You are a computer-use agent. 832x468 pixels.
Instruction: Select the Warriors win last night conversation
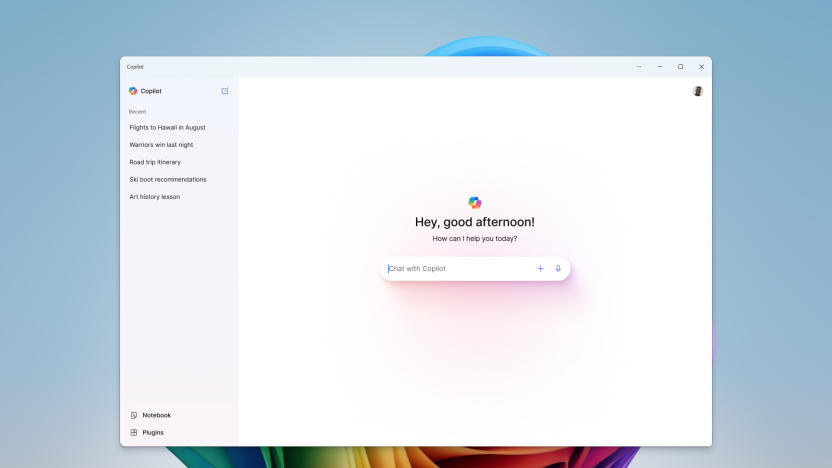coord(161,145)
